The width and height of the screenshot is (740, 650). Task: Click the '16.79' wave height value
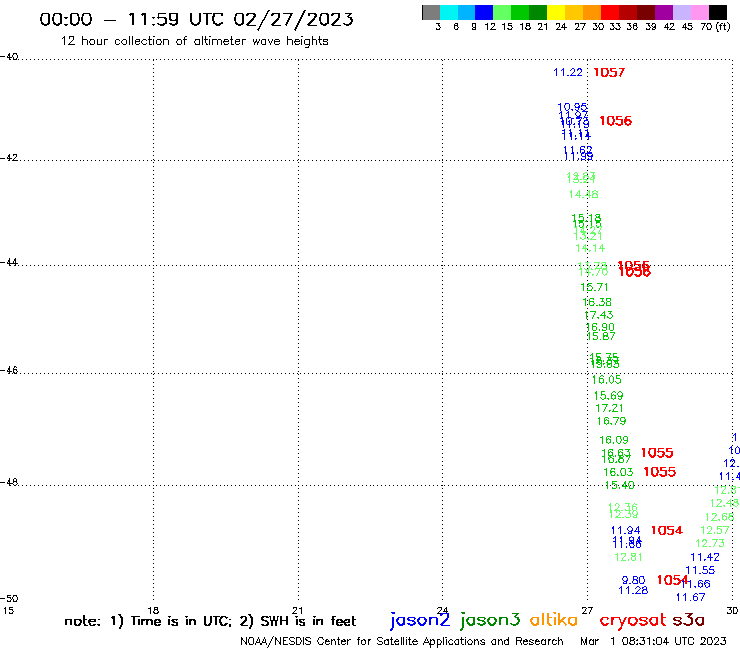(x=611, y=421)
